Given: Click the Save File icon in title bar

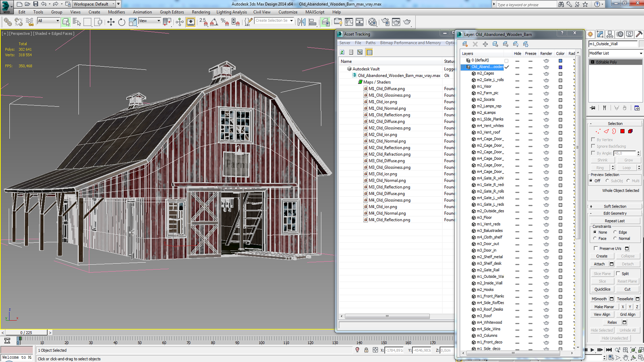Looking at the screenshot, I should coord(36,4).
